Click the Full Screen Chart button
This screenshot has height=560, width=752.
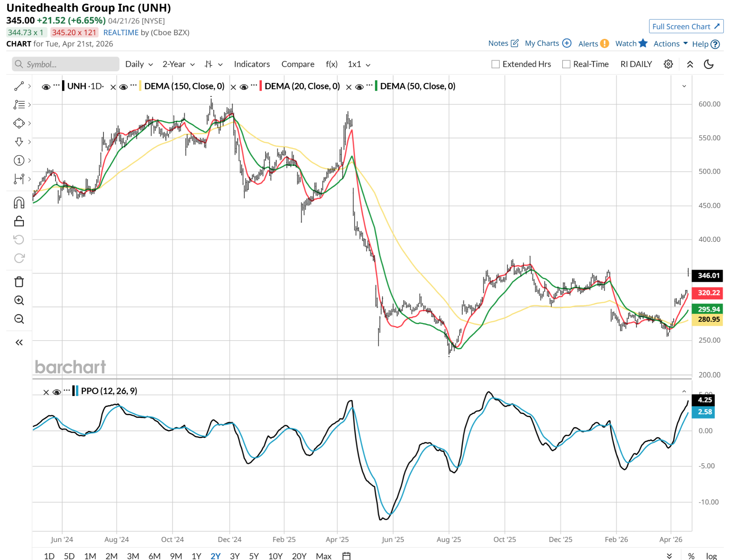pyautogui.click(x=686, y=26)
